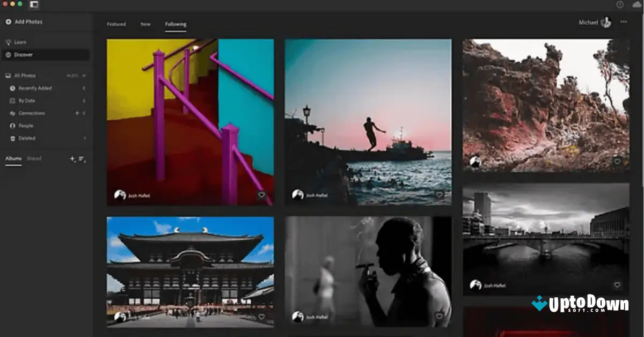Switch to the Featured tab
Image resolution: width=644 pixels, height=337 pixels.
pyautogui.click(x=116, y=24)
